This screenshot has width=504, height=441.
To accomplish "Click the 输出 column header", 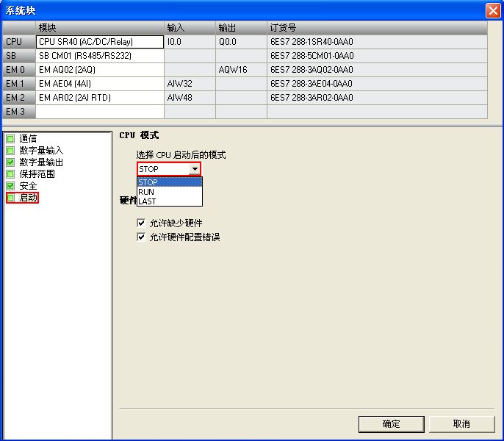I will [241, 28].
